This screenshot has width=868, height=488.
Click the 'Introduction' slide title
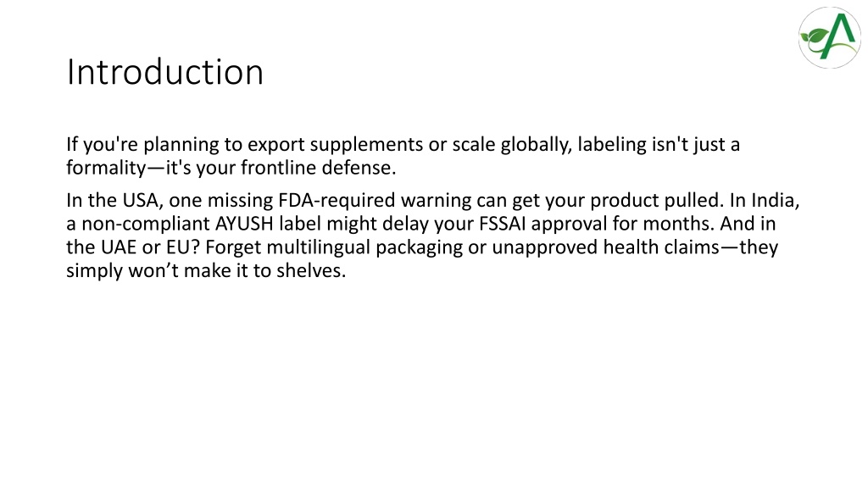click(x=165, y=72)
